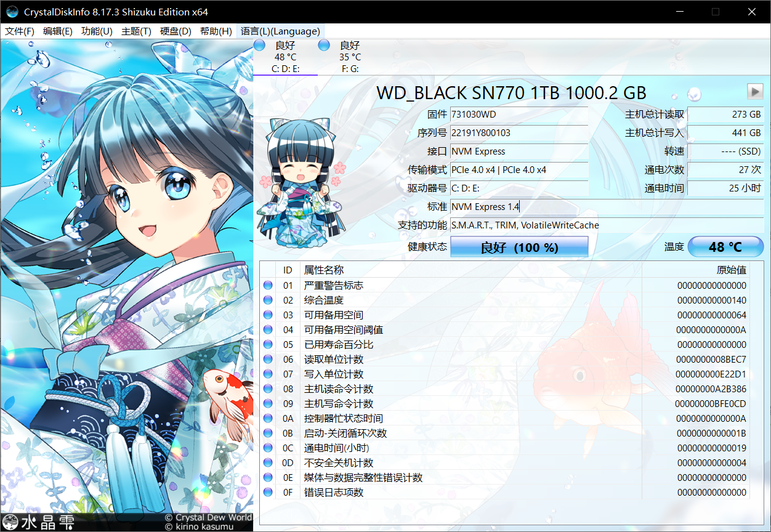The height and width of the screenshot is (532, 771).
Task: Click the CrystalDiskInfo title bar app icon
Action: click(x=12, y=12)
